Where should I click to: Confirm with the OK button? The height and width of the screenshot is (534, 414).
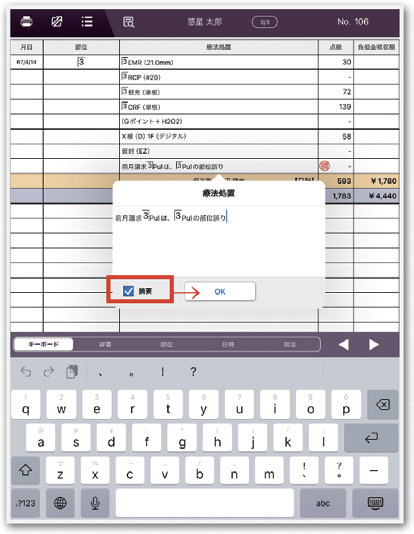tap(220, 292)
